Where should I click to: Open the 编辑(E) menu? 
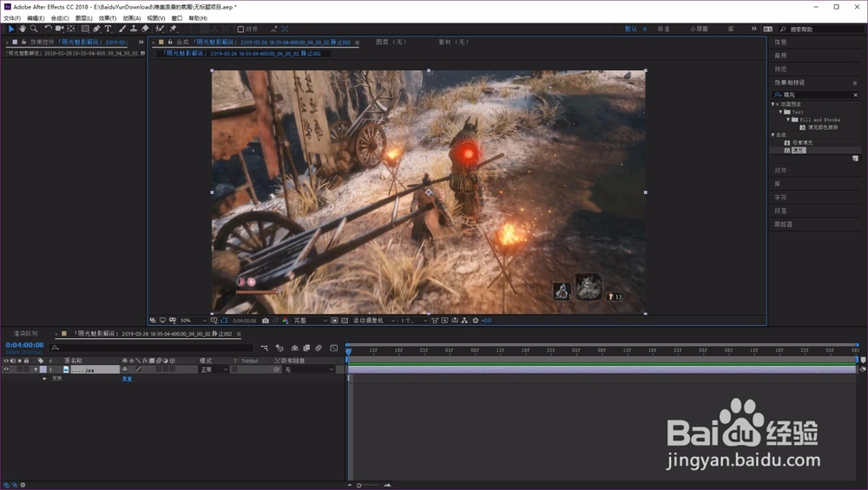pos(36,18)
